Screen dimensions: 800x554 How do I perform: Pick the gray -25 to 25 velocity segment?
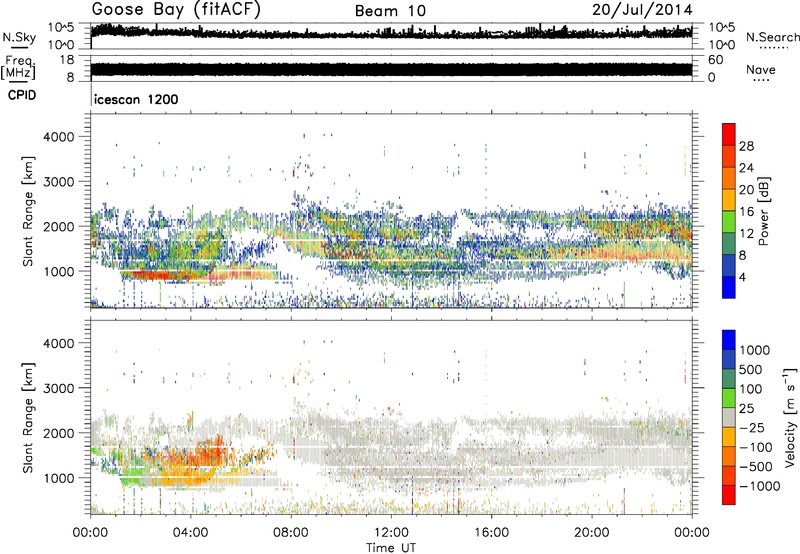click(729, 417)
